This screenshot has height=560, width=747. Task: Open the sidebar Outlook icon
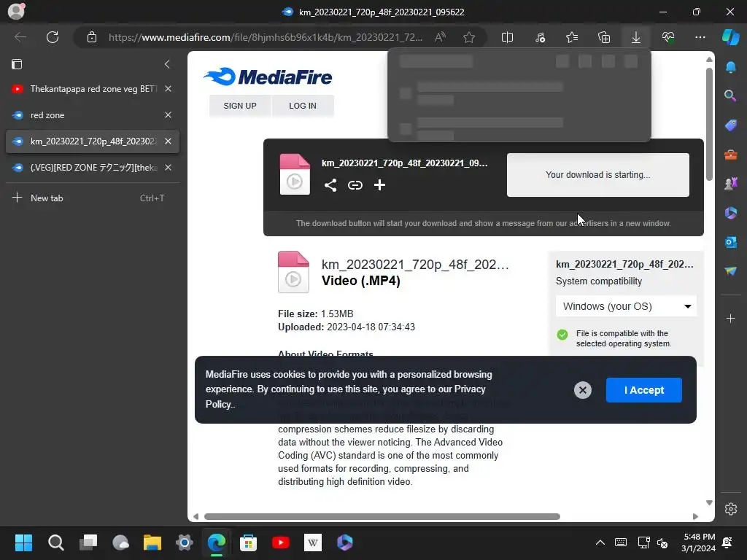[731, 242]
